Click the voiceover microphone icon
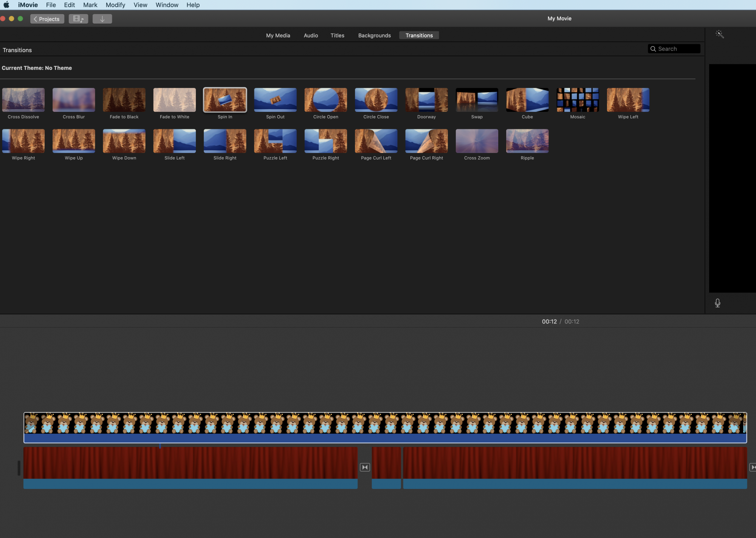This screenshot has width=756, height=538. click(717, 303)
